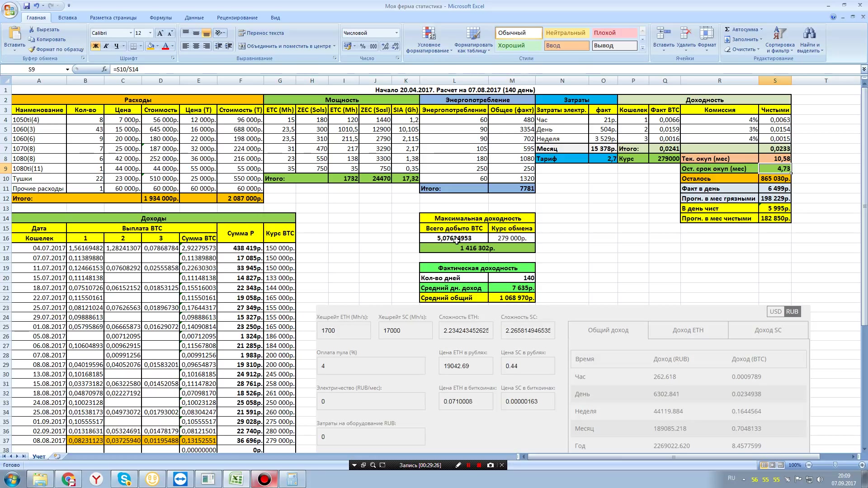Click the Автосумма sigma icon
Screen dimensions: 868x488
coord(727,29)
